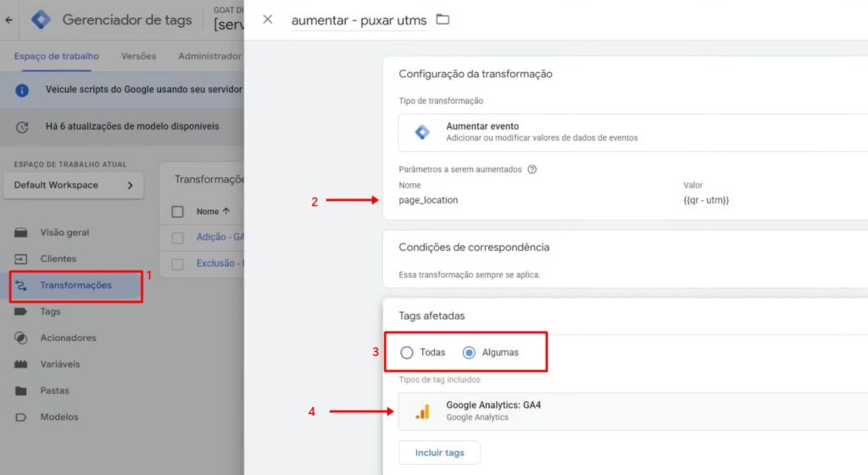Open the Exclusão transformation link
Image resolution: width=868 pixels, height=475 pixels.
pyautogui.click(x=215, y=264)
